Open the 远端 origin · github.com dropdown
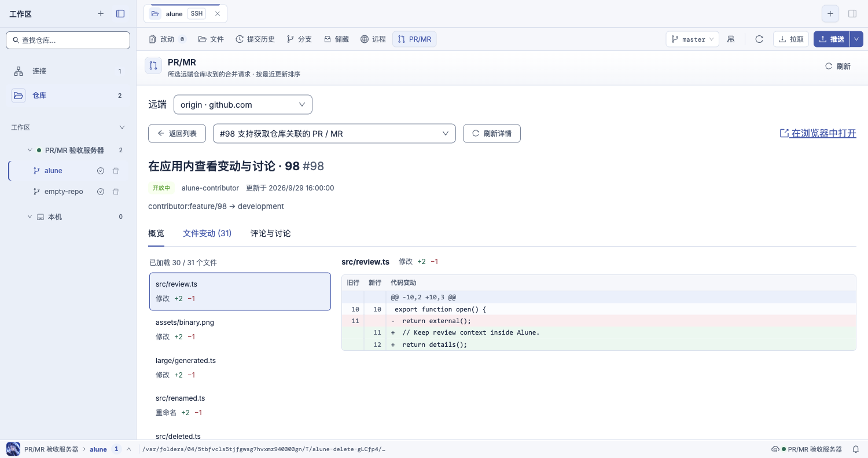The image size is (868, 458). [243, 105]
